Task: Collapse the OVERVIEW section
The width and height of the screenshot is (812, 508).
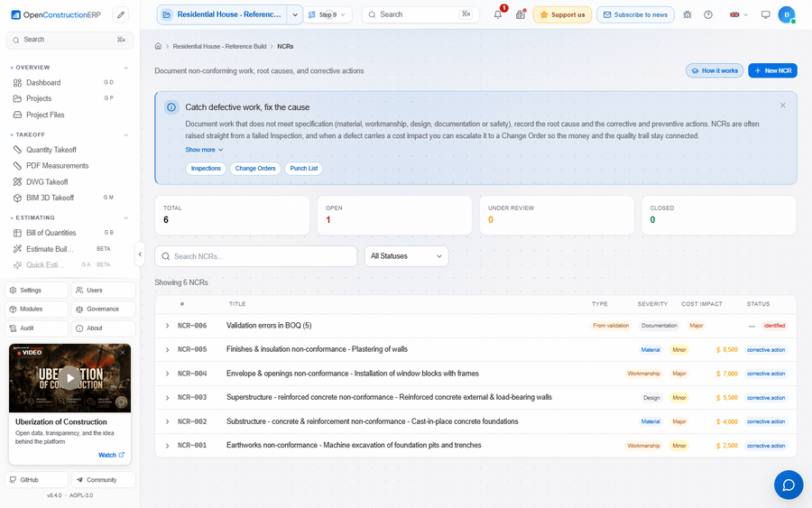Action: [x=125, y=68]
